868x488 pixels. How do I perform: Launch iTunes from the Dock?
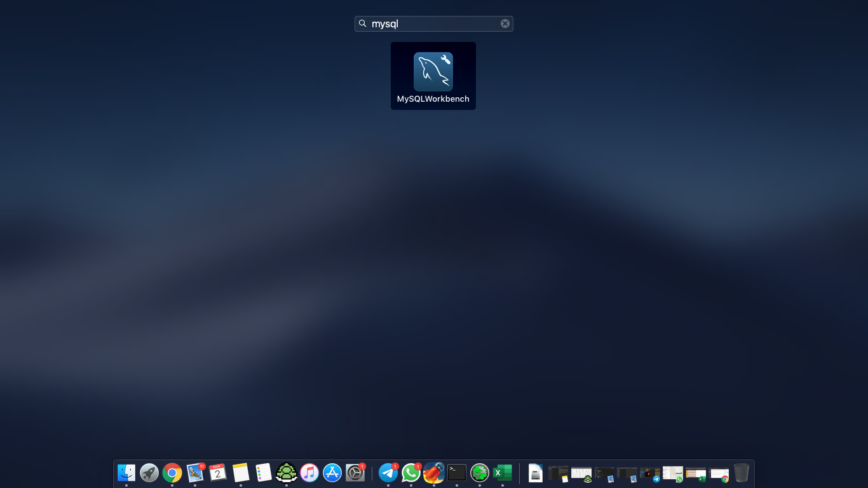(x=309, y=473)
